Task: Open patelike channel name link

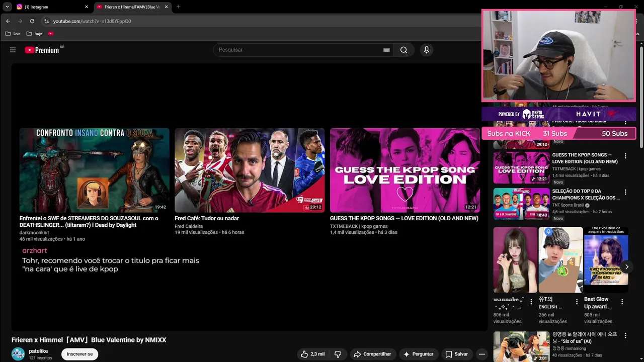Action: click(x=38, y=351)
